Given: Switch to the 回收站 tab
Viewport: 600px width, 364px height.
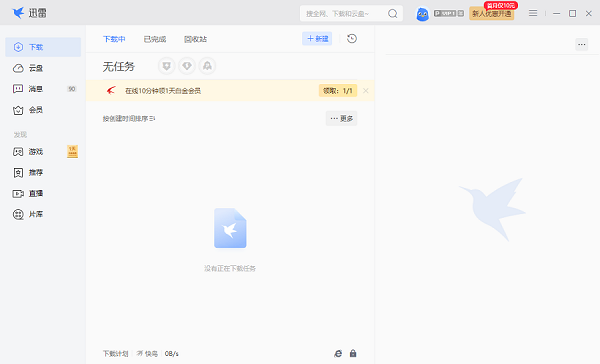Looking at the screenshot, I should (195, 39).
